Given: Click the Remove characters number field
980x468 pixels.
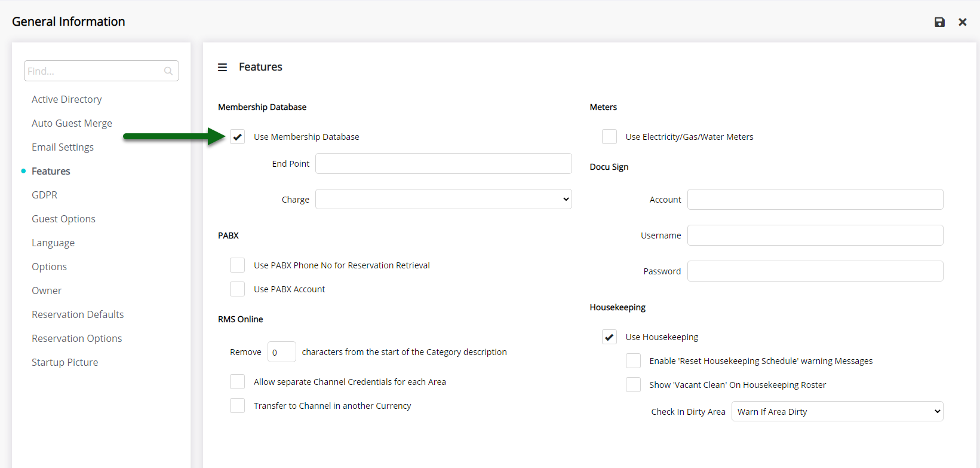Looking at the screenshot, I should [x=281, y=352].
